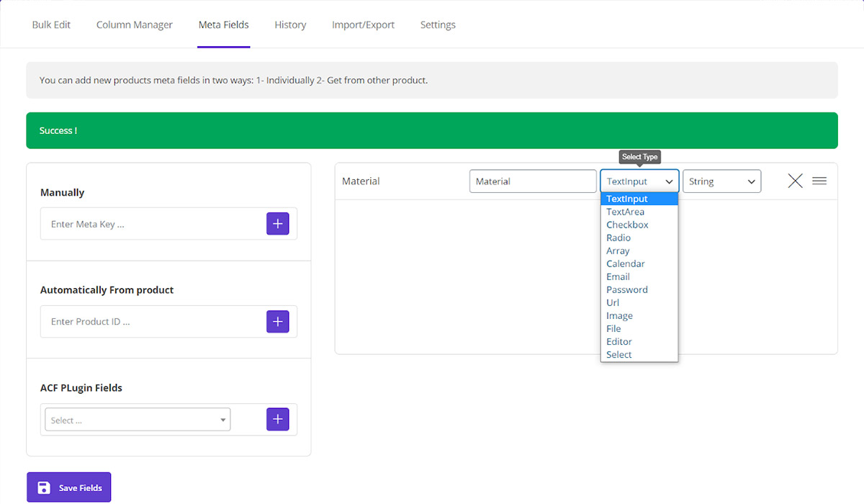
Task: Click plus button beside ACF Plugin Fields select
Action: click(x=277, y=420)
